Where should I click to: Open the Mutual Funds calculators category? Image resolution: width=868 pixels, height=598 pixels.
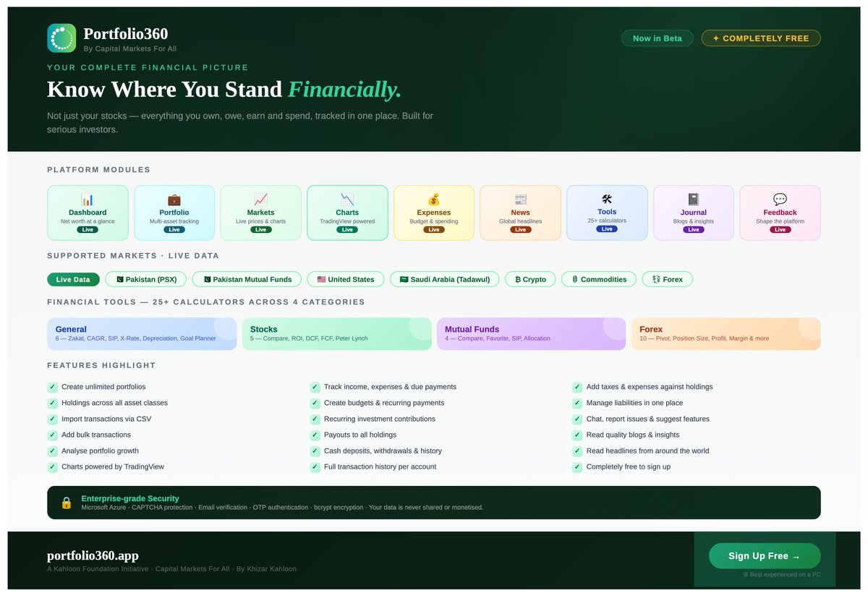532,334
